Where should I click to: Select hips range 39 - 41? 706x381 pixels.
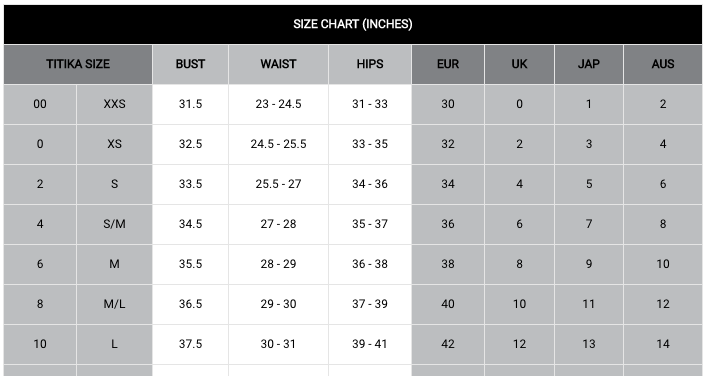[x=370, y=344]
